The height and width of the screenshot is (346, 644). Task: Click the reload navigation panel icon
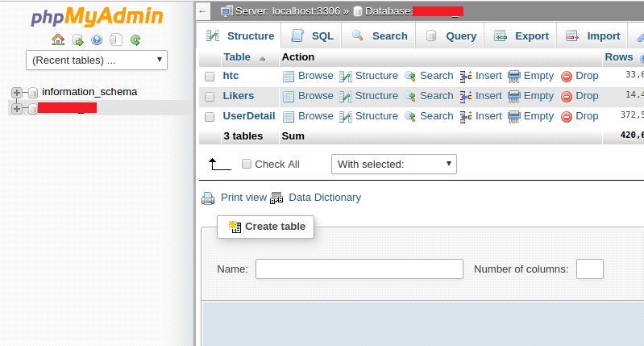pos(135,40)
